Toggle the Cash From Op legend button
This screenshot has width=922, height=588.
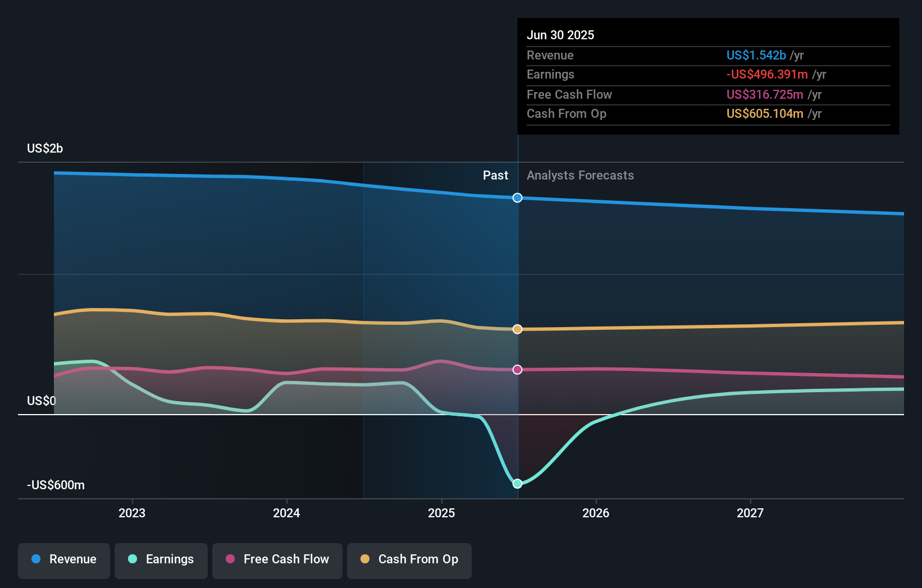[x=409, y=561]
